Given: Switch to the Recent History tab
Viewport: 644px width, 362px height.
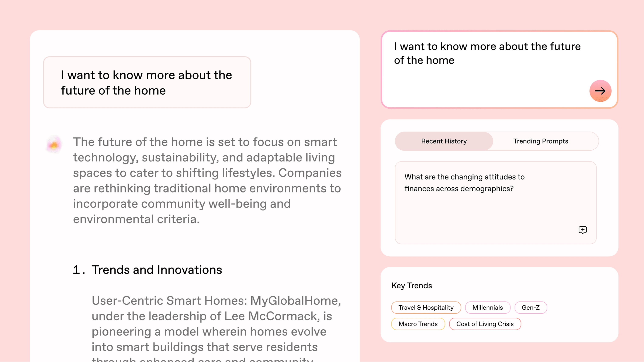Looking at the screenshot, I should 444,141.
